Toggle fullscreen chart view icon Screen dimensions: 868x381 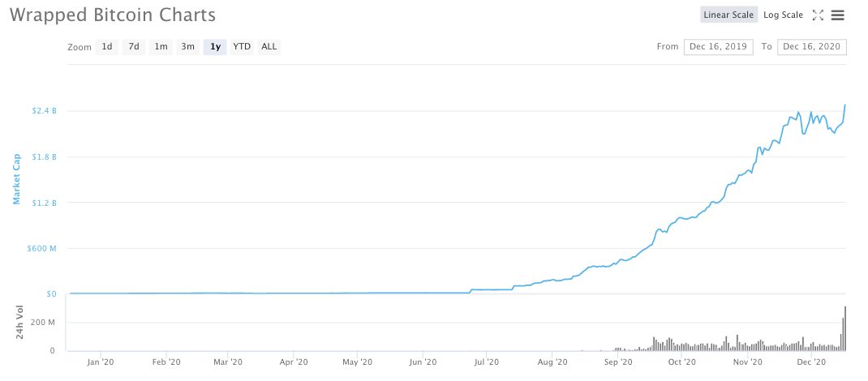tap(818, 15)
